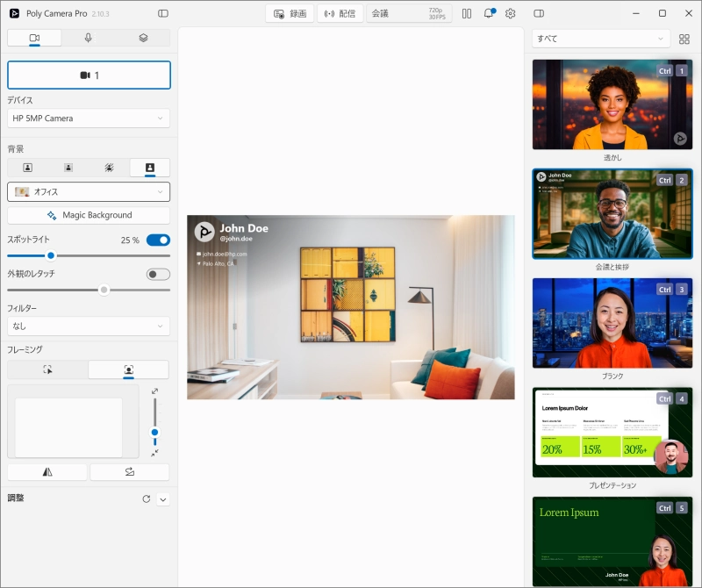Switch to the layers overlay tab
The image size is (702, 588).
tap(143, 38)
